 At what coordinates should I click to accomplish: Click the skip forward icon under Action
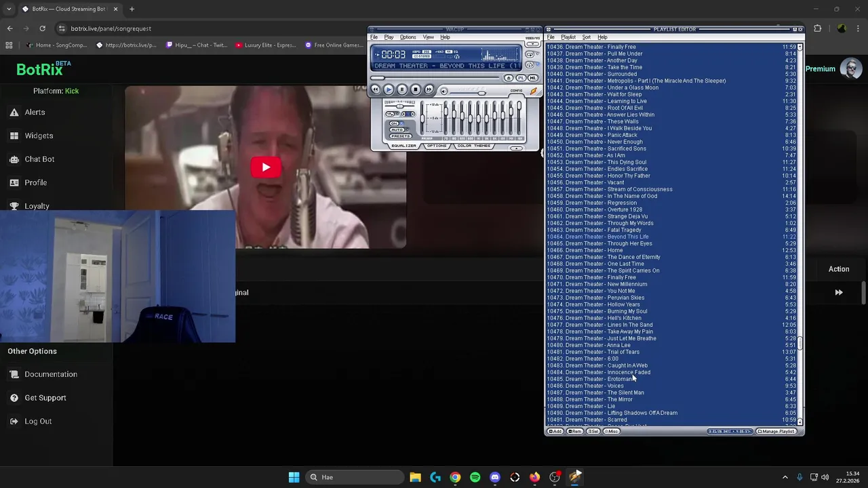839,292
